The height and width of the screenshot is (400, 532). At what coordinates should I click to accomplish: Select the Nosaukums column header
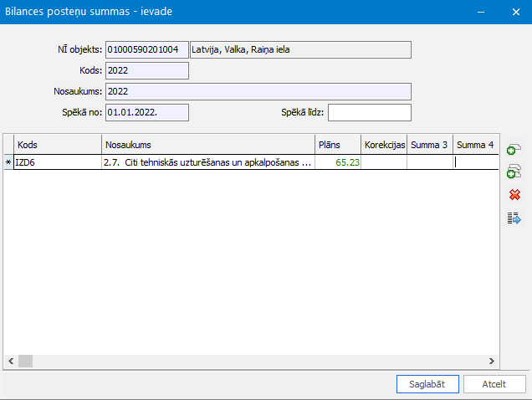pos(208,145)
